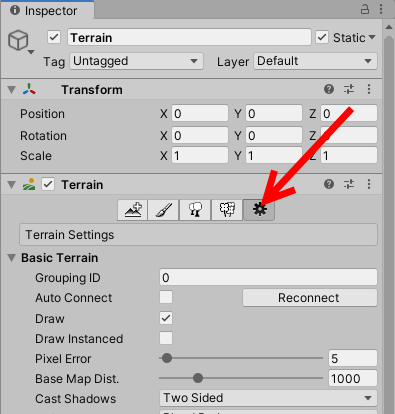This screenshot has height=414, width=395.
Task: Click the Grouping ID field
Action: tap(268, 277)
